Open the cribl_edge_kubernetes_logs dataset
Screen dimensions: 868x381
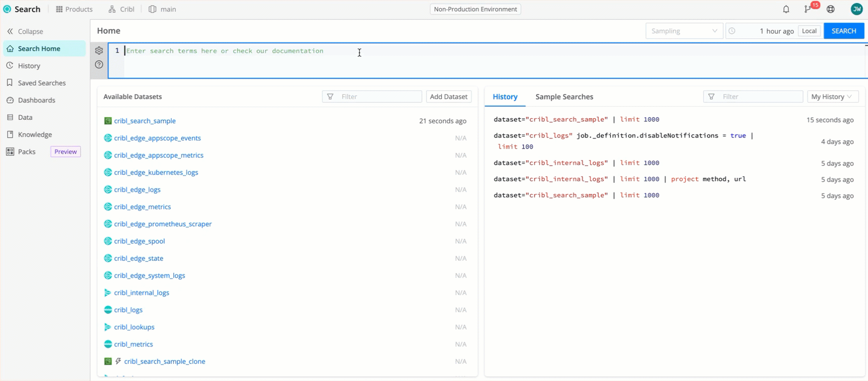156,172
